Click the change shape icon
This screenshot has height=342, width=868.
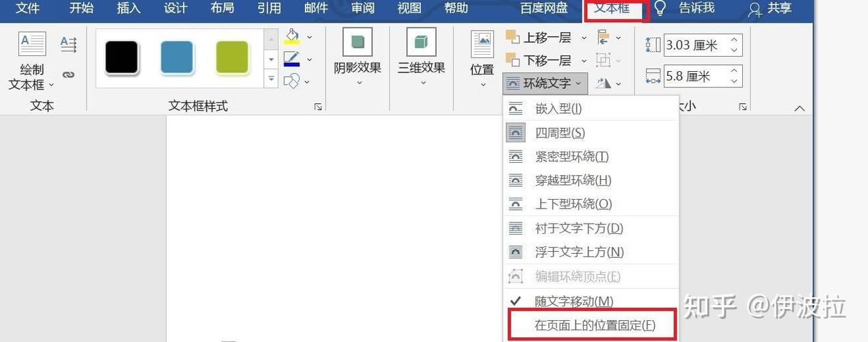292,81
